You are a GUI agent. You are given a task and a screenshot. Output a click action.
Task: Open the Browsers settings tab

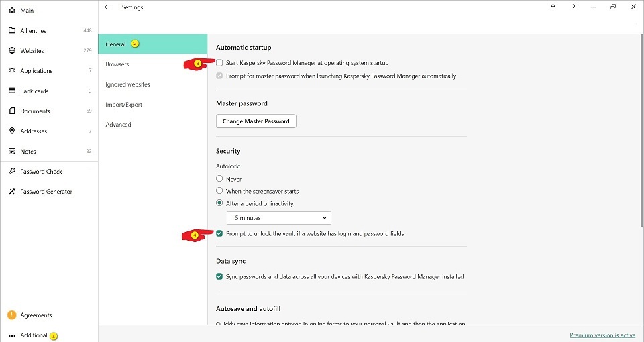click(153, 64)
